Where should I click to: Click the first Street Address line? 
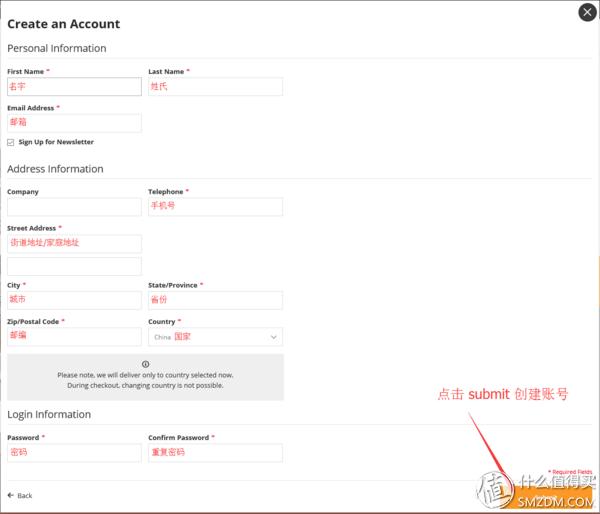point(74,243)
